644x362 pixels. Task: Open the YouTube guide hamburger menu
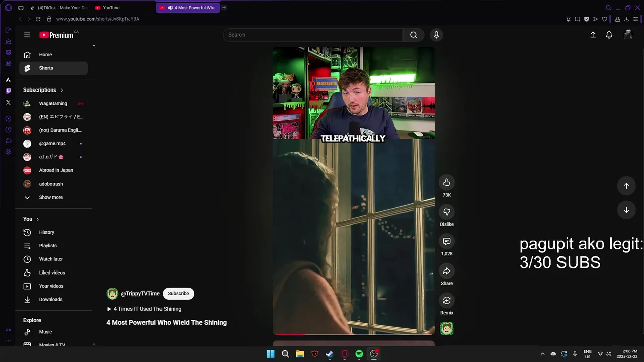tap(27, 35)
